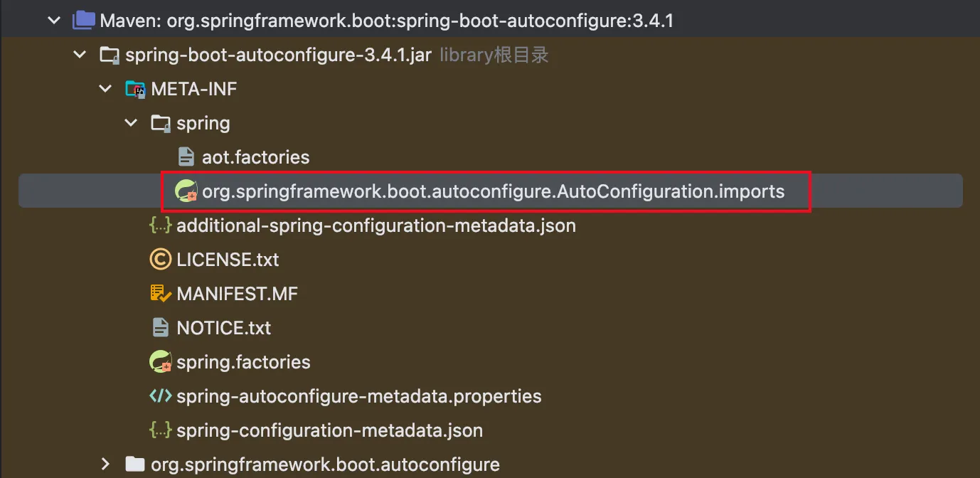Open additional-spring-configuration-metadata.json
980x478 pixels.
(376, 225)
